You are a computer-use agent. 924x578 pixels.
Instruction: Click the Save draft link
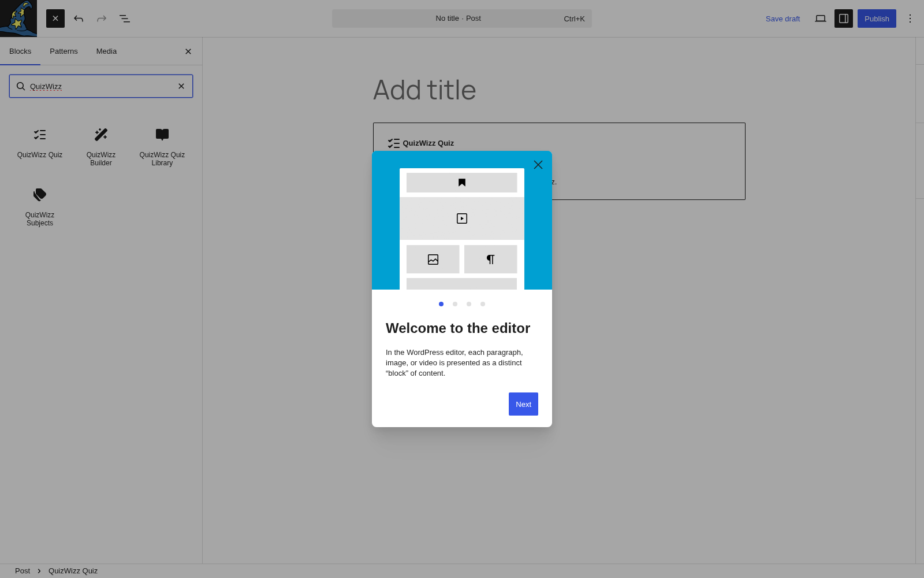coord(783,18)
